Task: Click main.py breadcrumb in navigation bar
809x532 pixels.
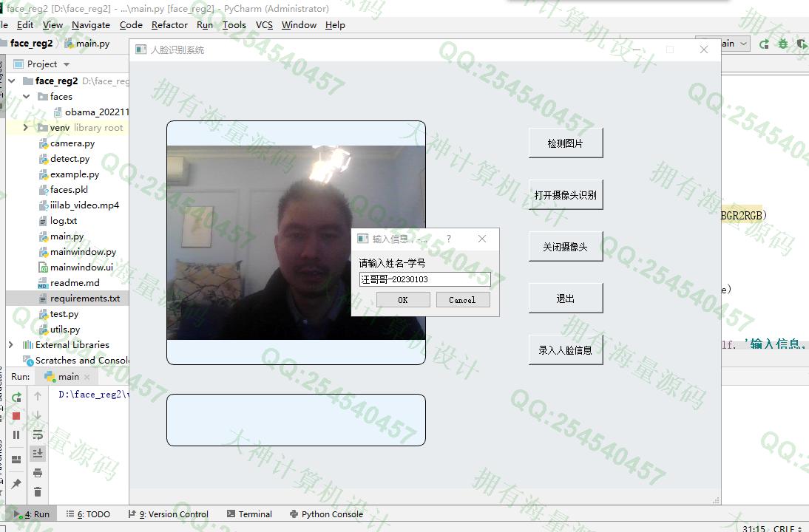Action: click(x=87, y=44)
